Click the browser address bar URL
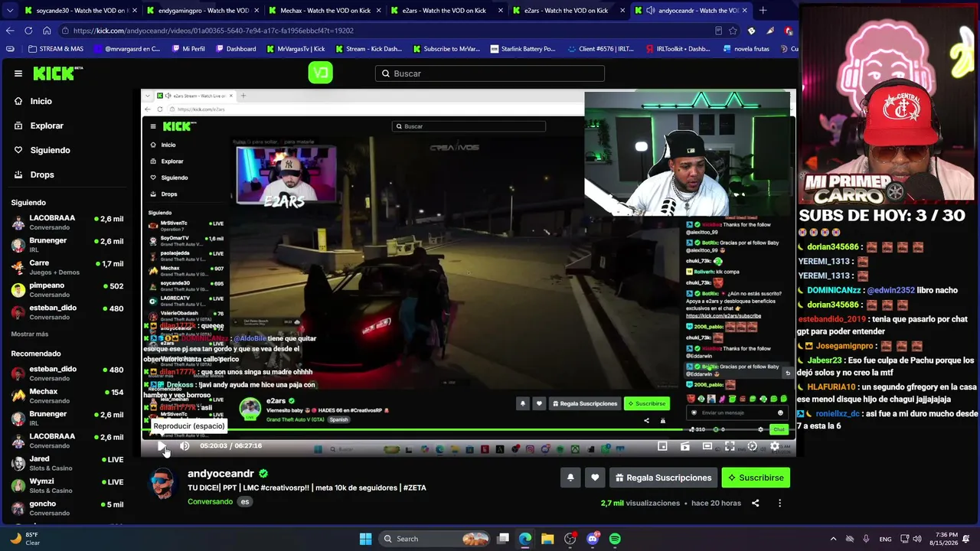Screen dimensions: 980x551 (x=214, y=31)
